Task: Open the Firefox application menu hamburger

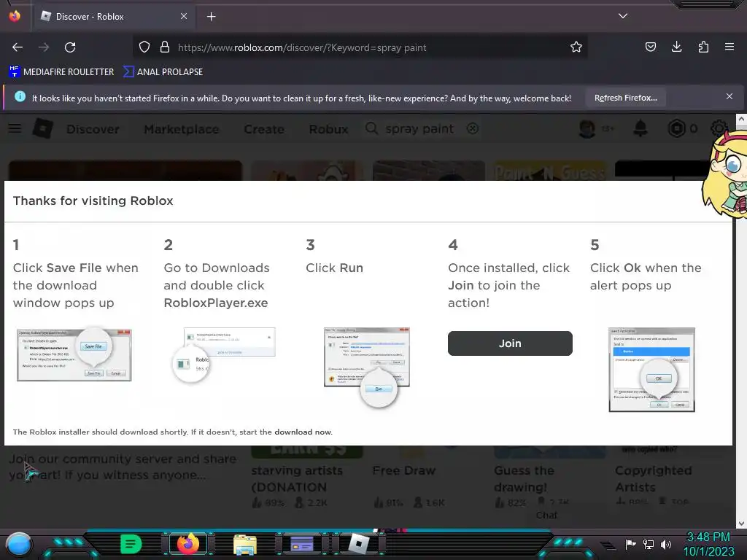Action: click(x=729, y=47)
